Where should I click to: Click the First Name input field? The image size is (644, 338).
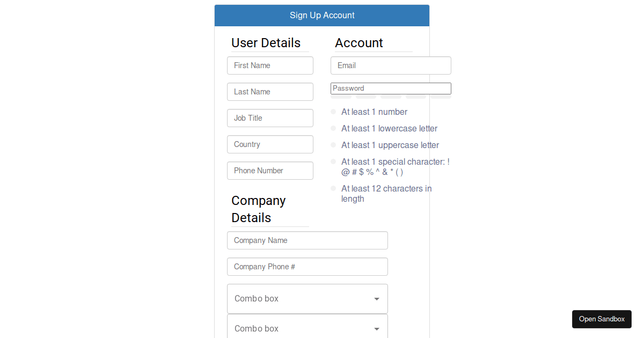[270, 65]
